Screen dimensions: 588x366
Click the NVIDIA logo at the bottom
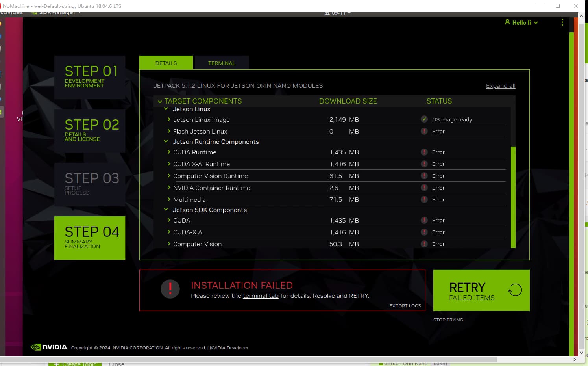[x=49, y=347]
